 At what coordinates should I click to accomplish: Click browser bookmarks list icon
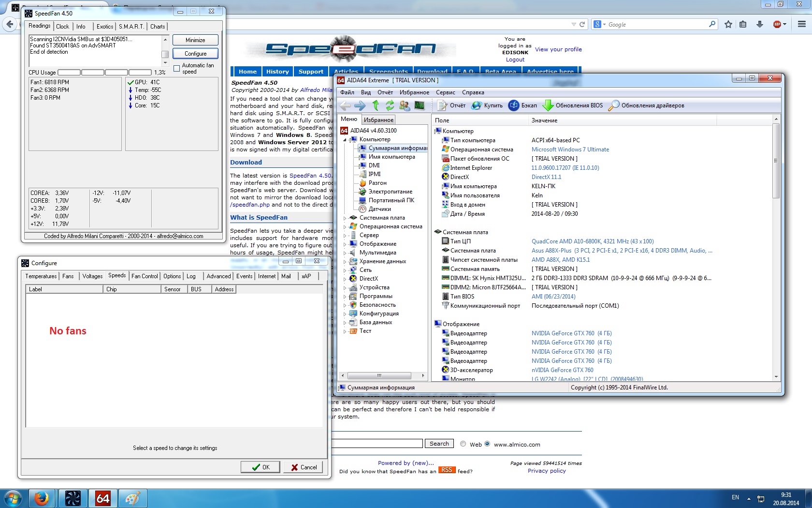[743, 24]
